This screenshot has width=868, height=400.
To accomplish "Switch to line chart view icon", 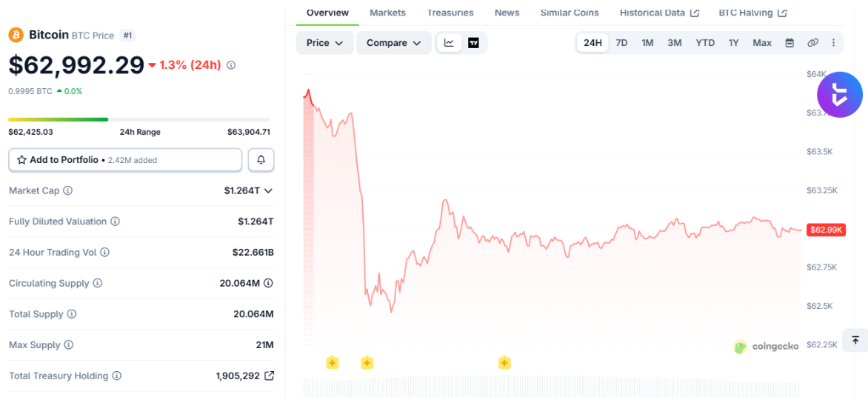I will (x=449, y=43).
